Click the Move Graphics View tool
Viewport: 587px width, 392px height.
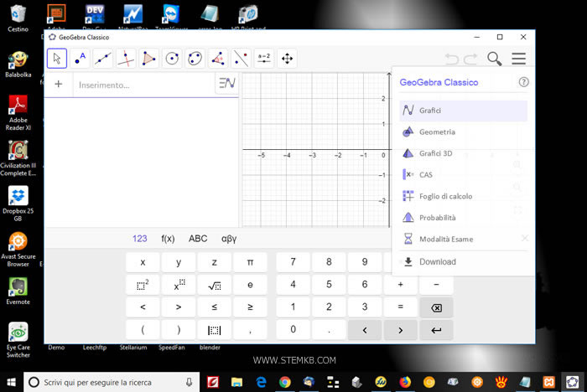click(287, 59)
